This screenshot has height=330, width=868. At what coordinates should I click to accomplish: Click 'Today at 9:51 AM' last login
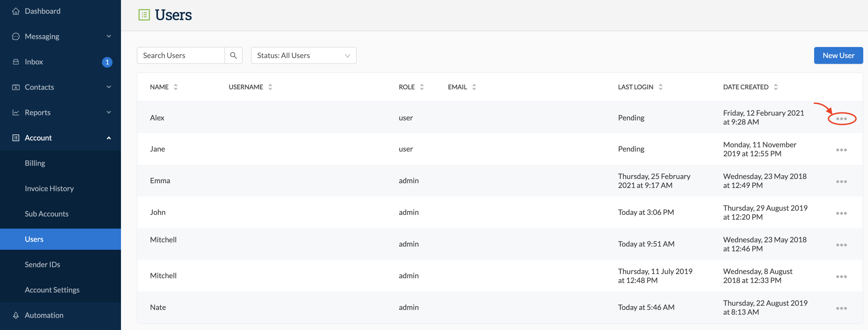646,244
